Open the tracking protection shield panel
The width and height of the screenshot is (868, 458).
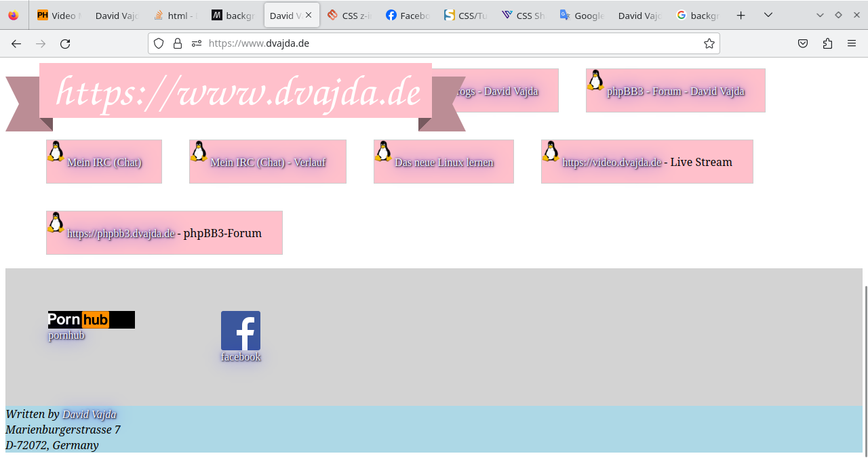(159, 43)
